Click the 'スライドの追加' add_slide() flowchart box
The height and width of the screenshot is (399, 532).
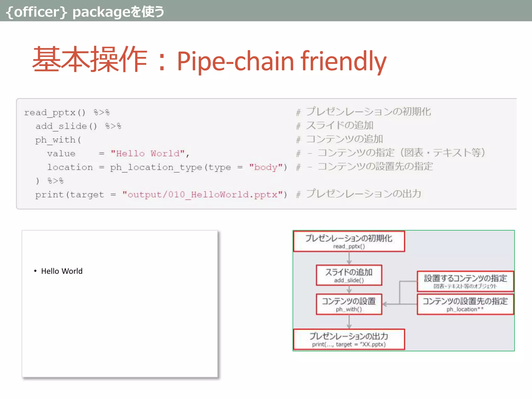pos(349,275)
